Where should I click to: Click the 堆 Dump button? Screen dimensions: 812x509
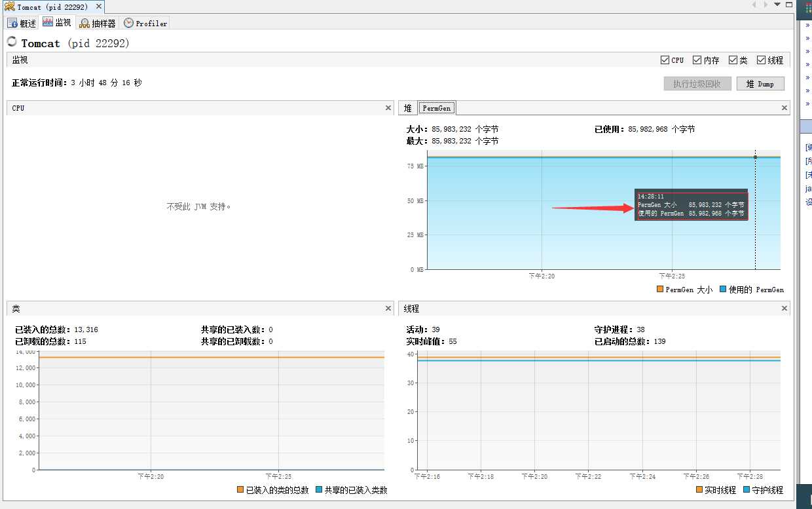[760, 84]
